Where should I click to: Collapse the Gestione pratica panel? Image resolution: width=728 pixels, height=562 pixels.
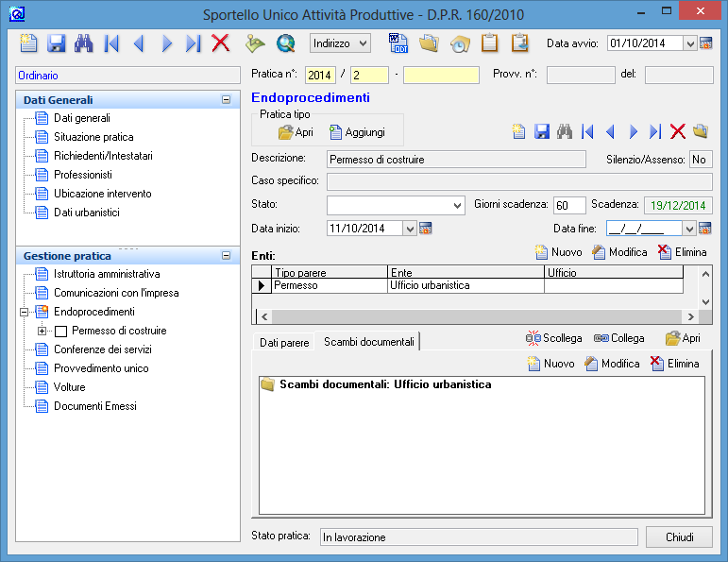click(x=226, y=255)
